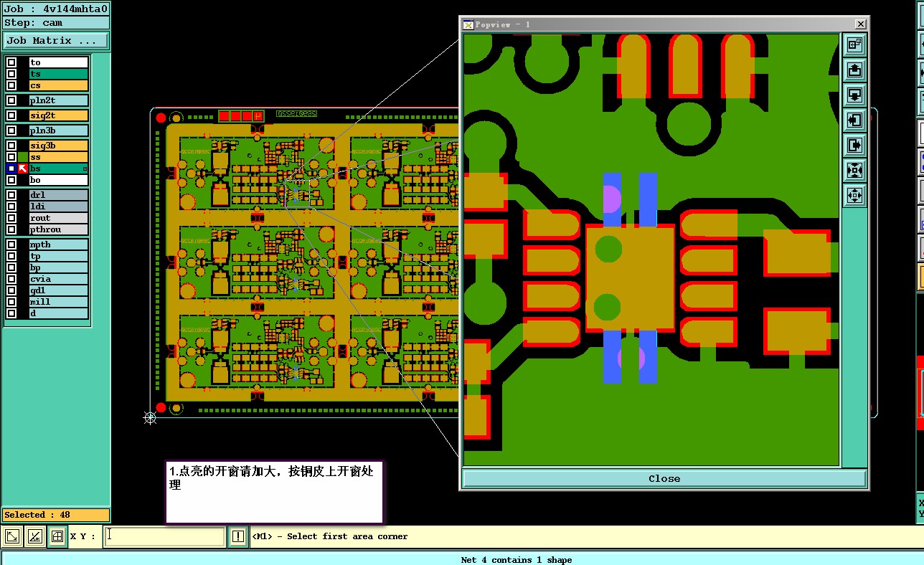Click the Popview window-select icon at top
The width and height of the screenshot is (924, 565).
click(x=854, y=45)
